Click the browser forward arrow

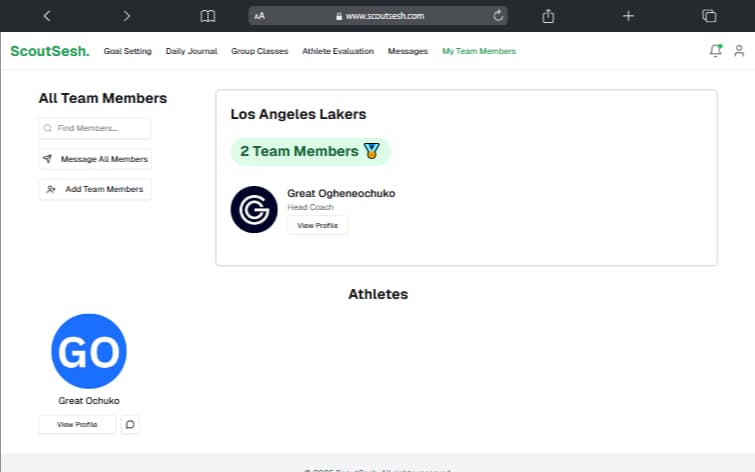click(126, 16)
